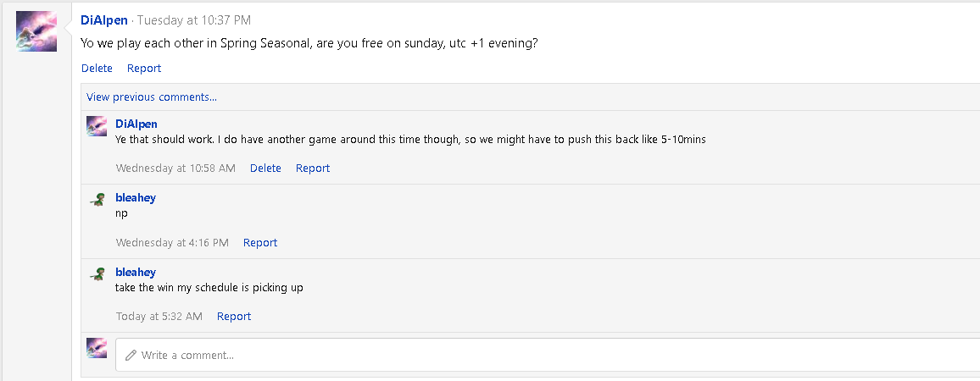Expand View previous comments
The width and height of the screenshot is (980, 381).
(152, 97)
